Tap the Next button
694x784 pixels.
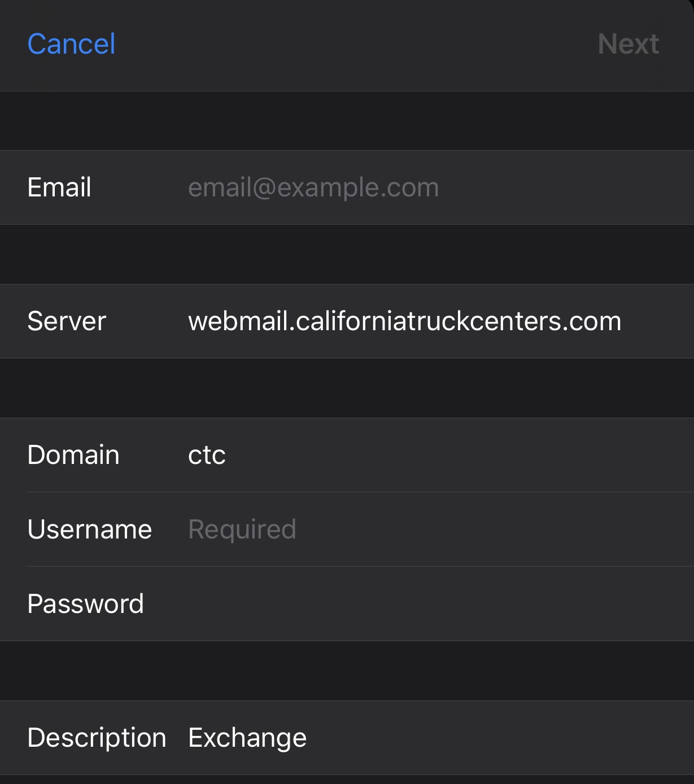coord(628,44)
